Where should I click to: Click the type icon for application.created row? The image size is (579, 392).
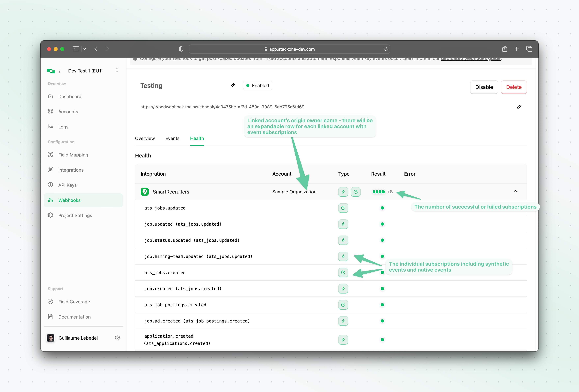(x=343, y=340)
